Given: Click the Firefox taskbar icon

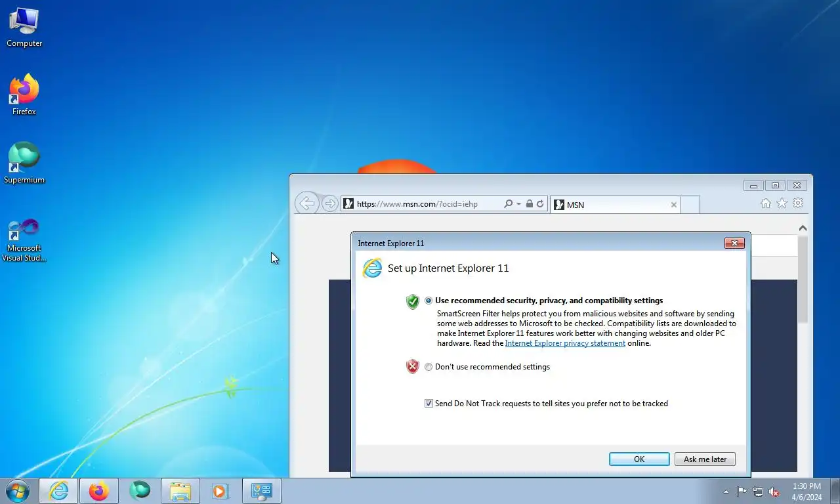Looking at the screenshot, I should point(99,491).
